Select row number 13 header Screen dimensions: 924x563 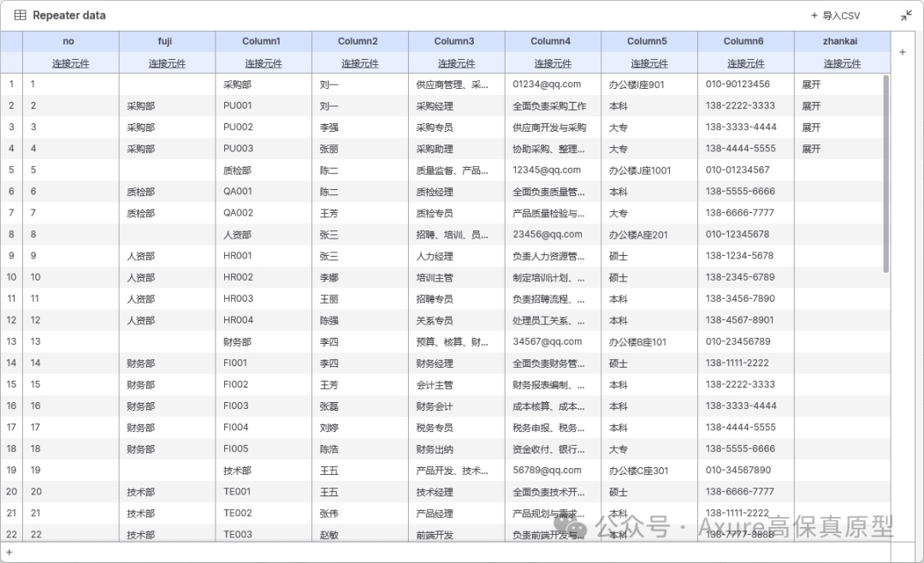tap(11, 341)
